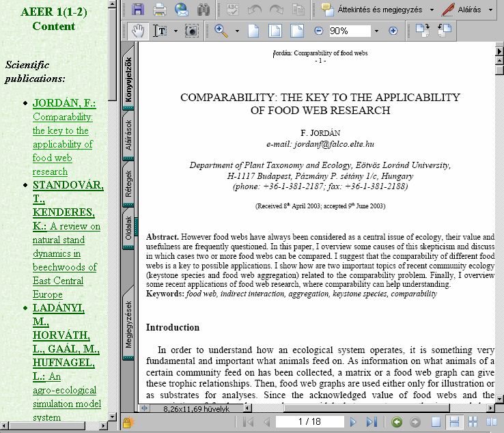Click left frame scrollbar up arrow
Viewport: 504px width, 433px height.
pyautogui.click(x=112, y=4)
